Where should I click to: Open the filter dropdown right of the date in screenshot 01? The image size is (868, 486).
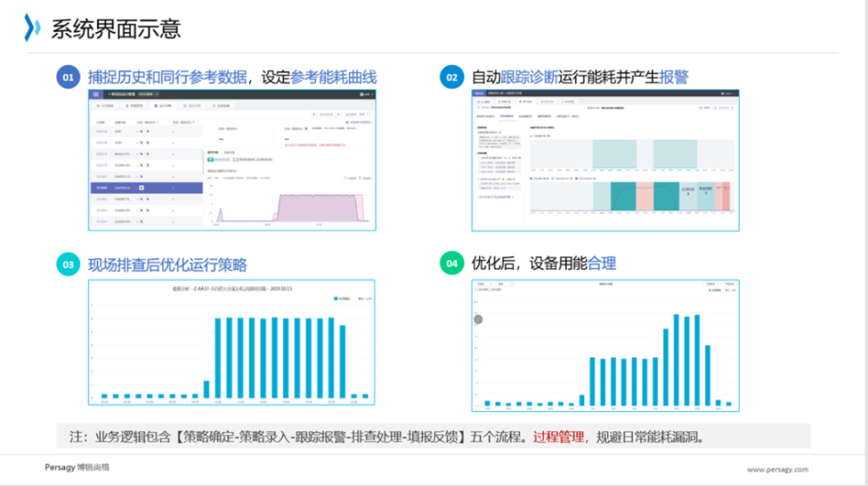(358, 115)
